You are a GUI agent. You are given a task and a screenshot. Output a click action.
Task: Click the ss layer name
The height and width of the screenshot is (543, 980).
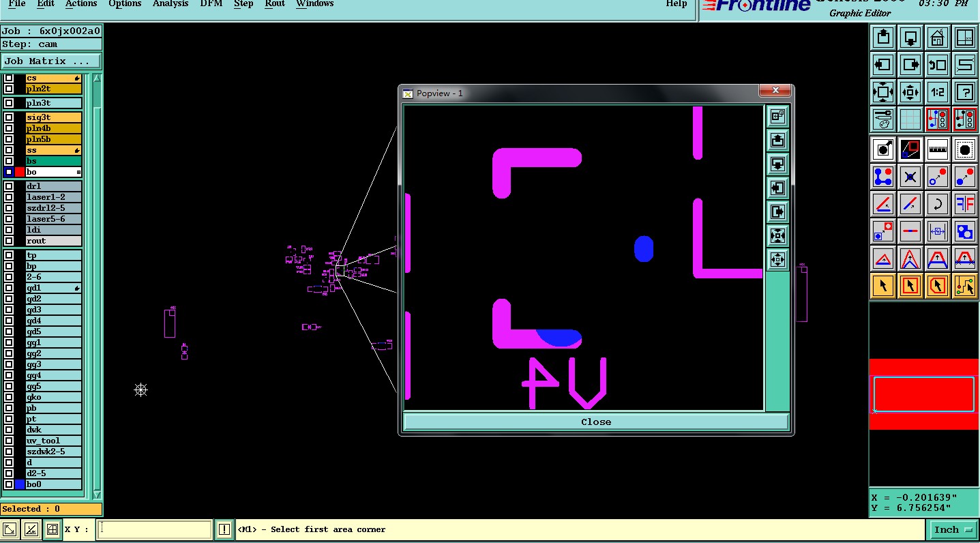32,150
